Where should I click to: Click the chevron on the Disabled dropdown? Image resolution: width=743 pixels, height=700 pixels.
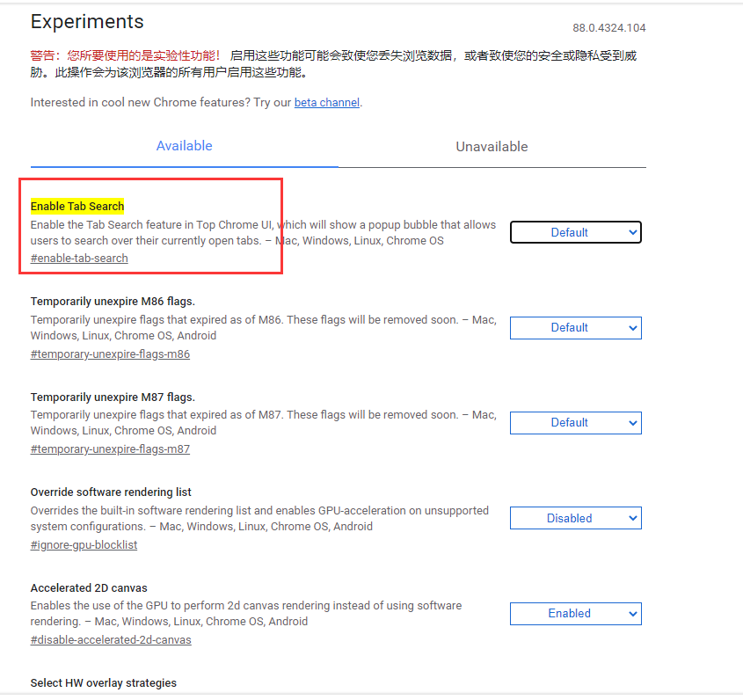pos(630,518)
